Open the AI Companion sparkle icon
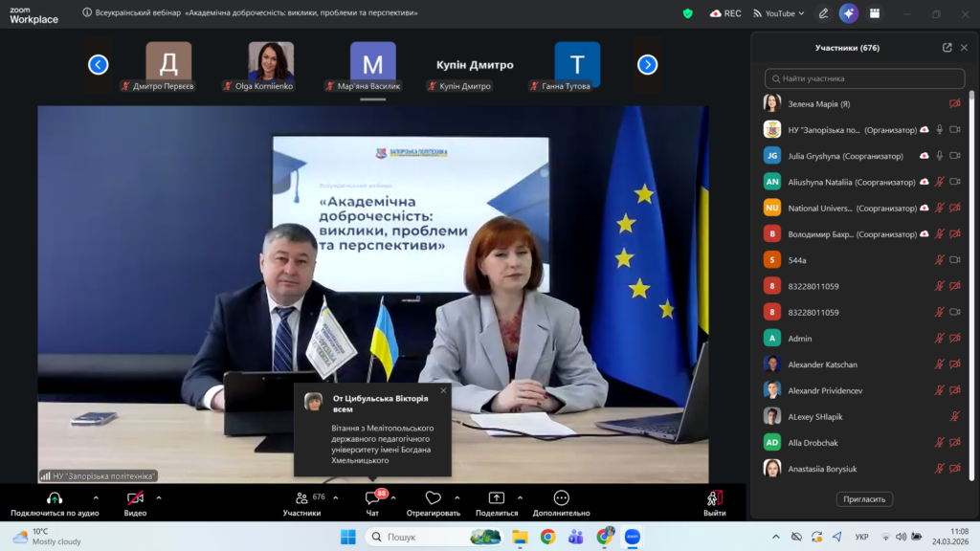The image size is (980, 551). pyautogui.click(x=848, y=13)
